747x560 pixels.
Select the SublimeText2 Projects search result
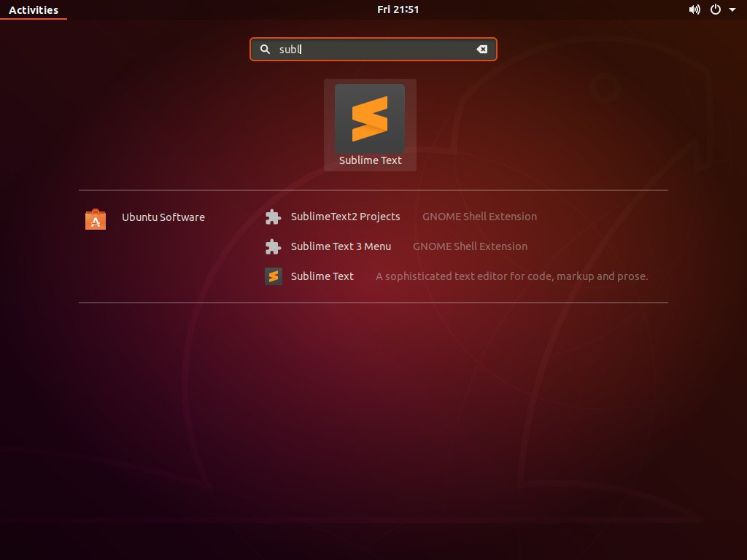pyautogui.click(x=345, y=217)
